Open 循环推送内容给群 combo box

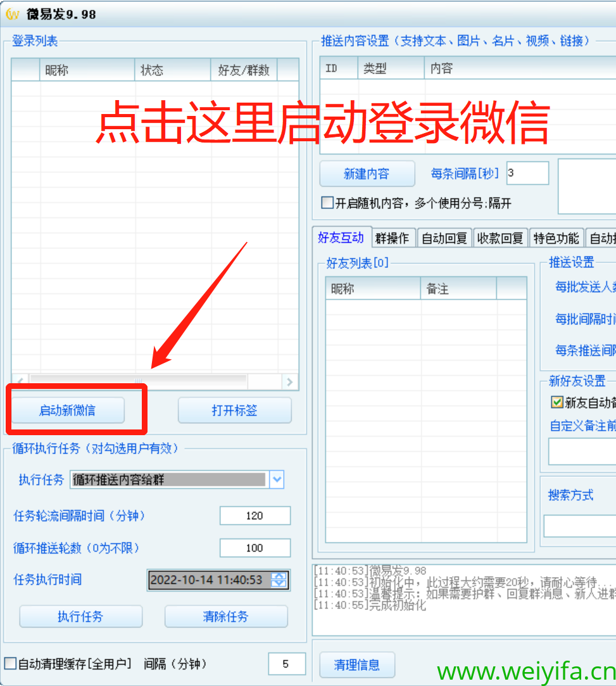(177, 480)
